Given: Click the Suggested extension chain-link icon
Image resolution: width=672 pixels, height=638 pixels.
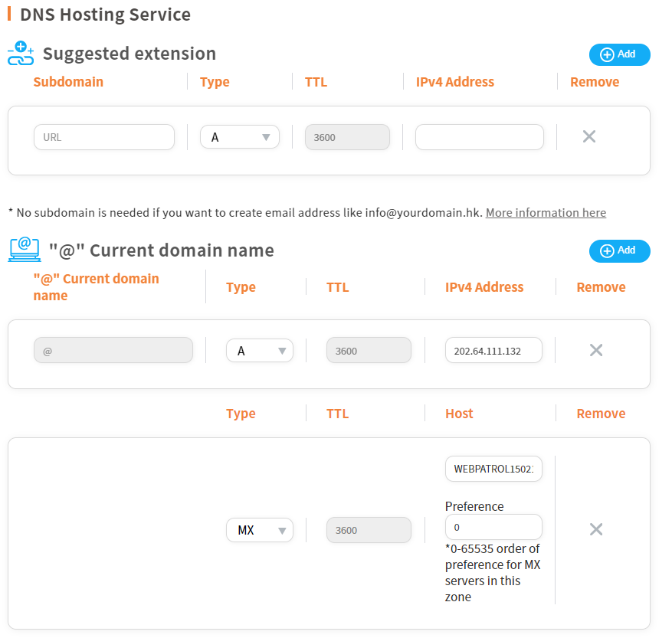Looking at the screenshot, I should click(x=21, y=54).
